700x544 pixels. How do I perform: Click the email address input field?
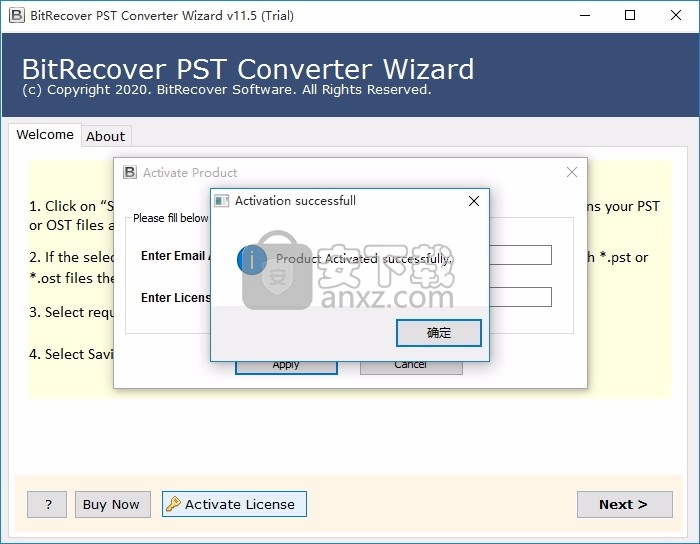click(x=521, y=255)
